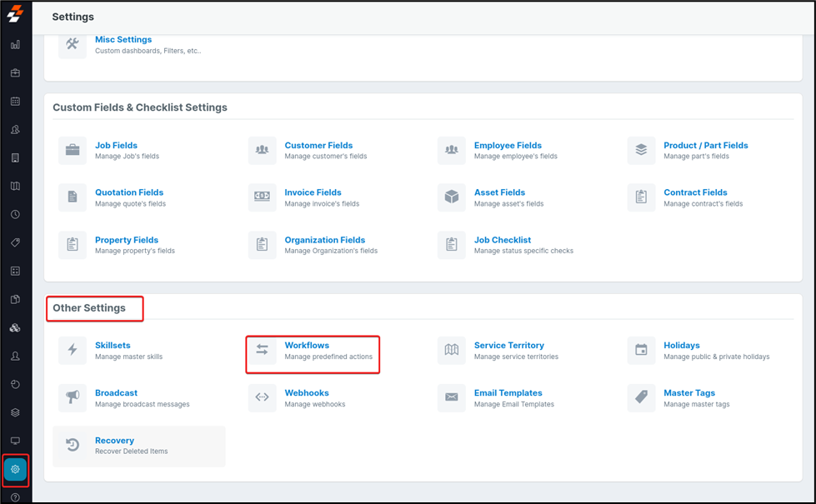This screenshot has height=504, width=816.
Task: Click the Recovery restore icon
Action: point(72,446)
